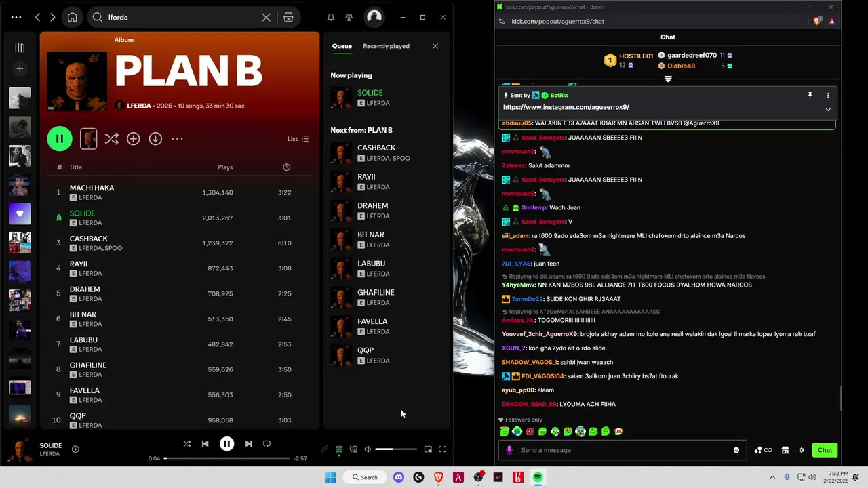Seek along the song progress bar
868x488 pixels.
[x=226, y=458]
